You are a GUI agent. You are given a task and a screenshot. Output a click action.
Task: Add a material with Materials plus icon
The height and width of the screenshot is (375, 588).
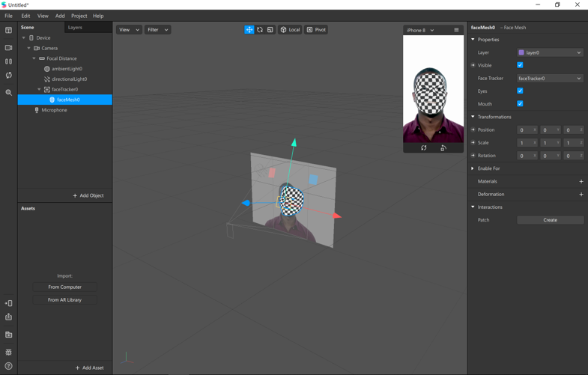pos(581,181)
